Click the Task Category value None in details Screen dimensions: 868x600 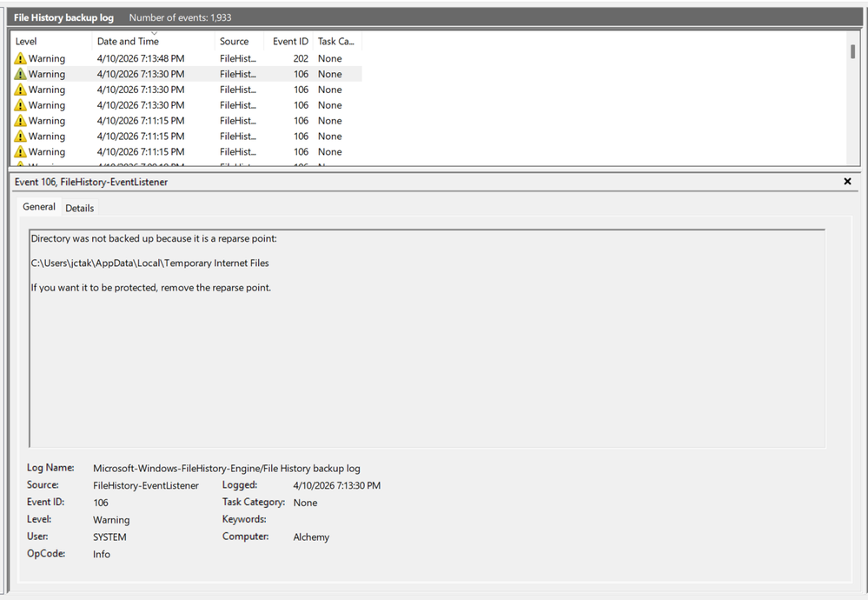click(305, 503)
